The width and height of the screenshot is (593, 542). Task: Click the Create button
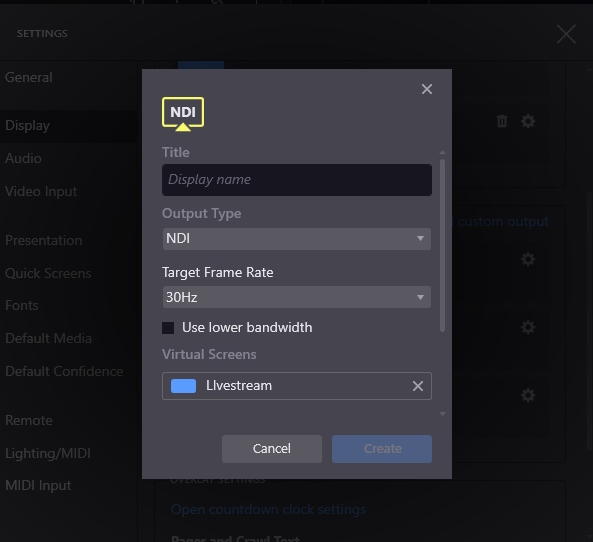[x=382, y=449]
